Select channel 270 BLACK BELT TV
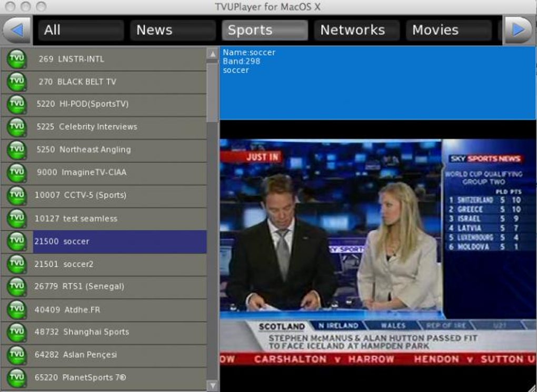 click(104, 82)
